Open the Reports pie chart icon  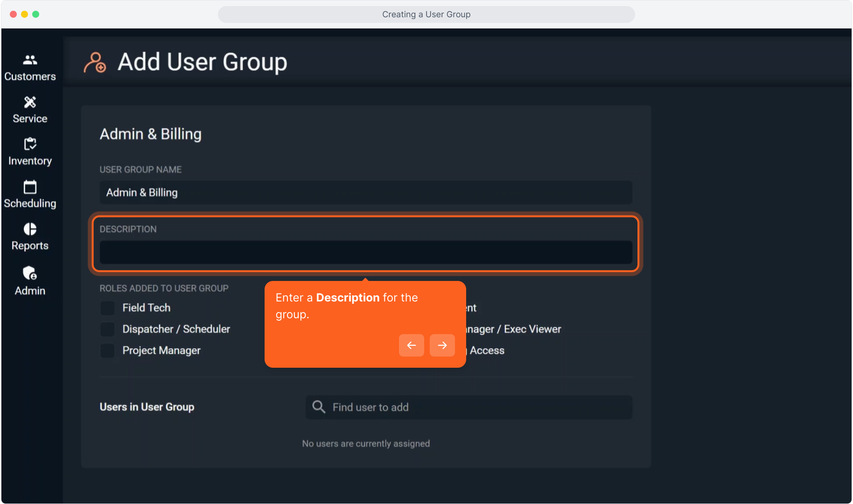coord(30,229)
